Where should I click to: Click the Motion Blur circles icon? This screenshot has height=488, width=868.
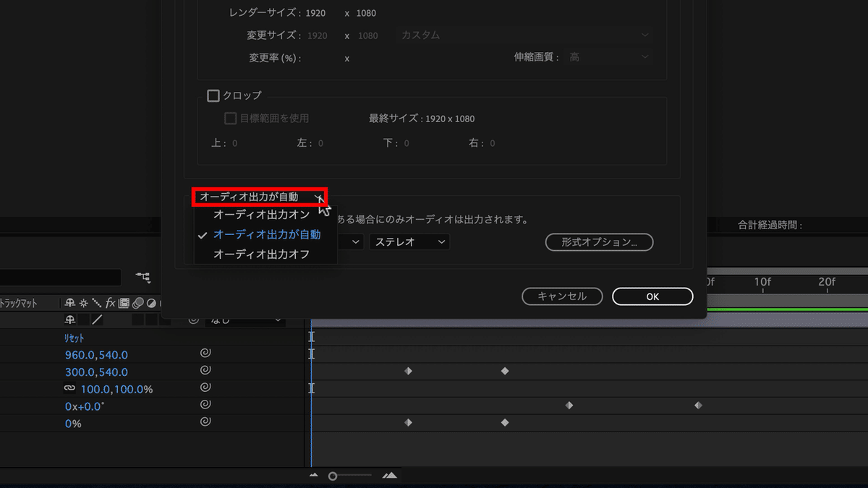coord(137,302)
